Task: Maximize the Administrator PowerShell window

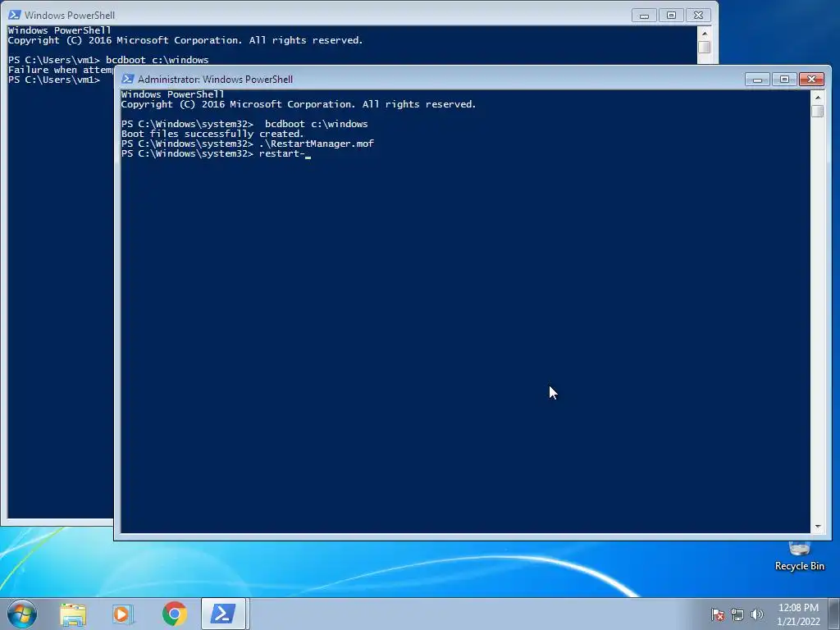Action: [x=784, y=80]
